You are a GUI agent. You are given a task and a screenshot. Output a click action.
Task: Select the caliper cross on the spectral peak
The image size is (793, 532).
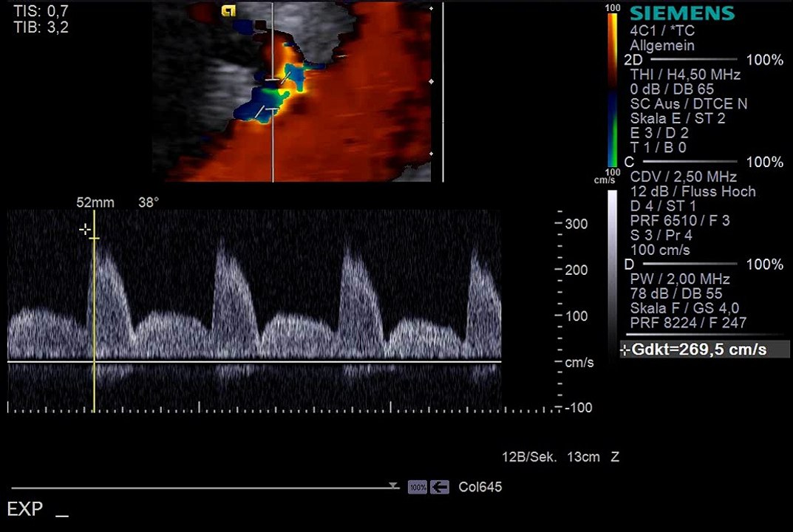point(85,230)
